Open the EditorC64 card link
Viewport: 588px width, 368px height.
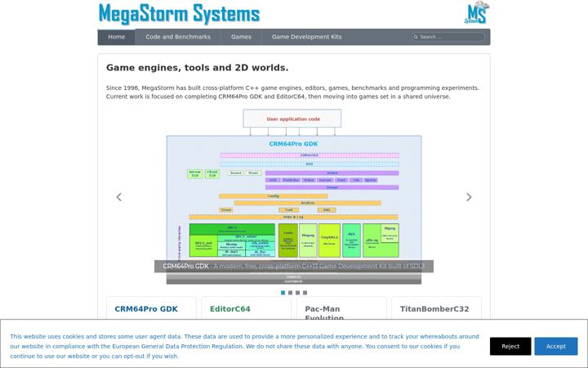pos(229,309)
